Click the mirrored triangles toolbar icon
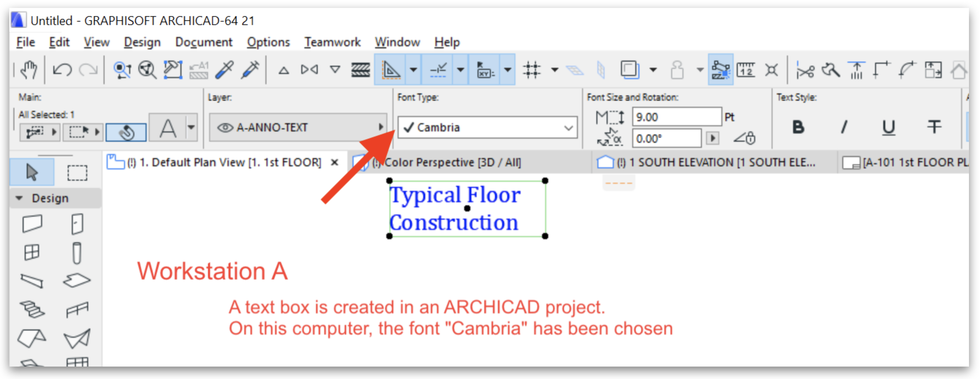The width and height of the screenshot is (980, 379). click(310, 70)
